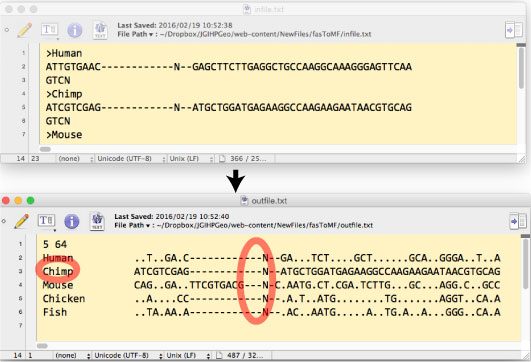Click the infile.txt window title
The width and height of the screenshot is (531, 362).
pyautogui.click(x=269, y=9)
